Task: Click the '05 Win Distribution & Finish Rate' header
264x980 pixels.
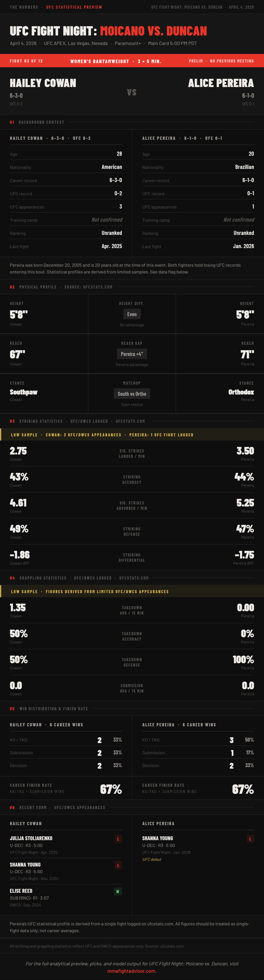Action: tap(49, 709)
